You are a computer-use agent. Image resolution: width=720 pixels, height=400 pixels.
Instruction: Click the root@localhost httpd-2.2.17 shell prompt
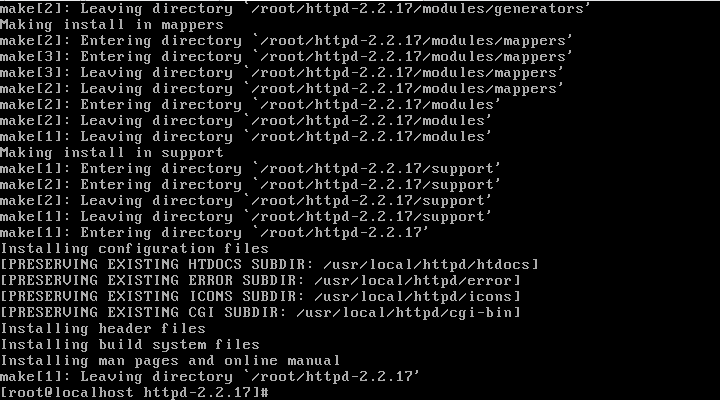[134, 393]
